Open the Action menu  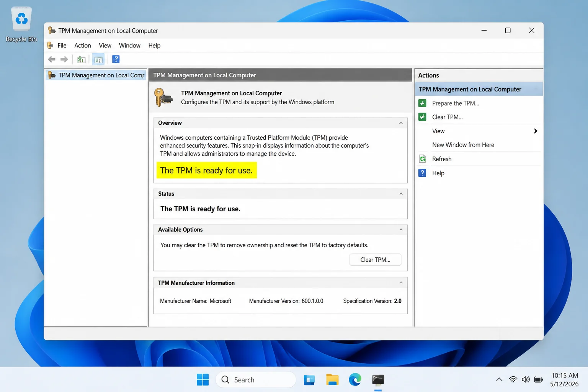pos(83,46)
